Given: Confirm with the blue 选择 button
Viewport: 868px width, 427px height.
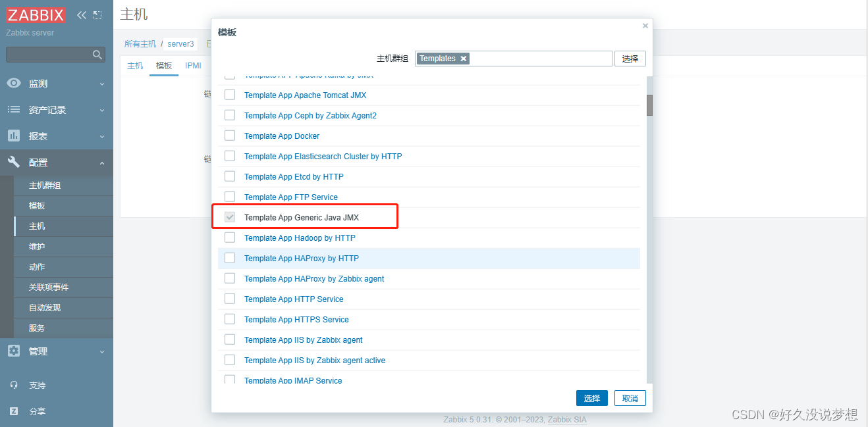Looking at the screenshot, I should (x=592, y=398).
